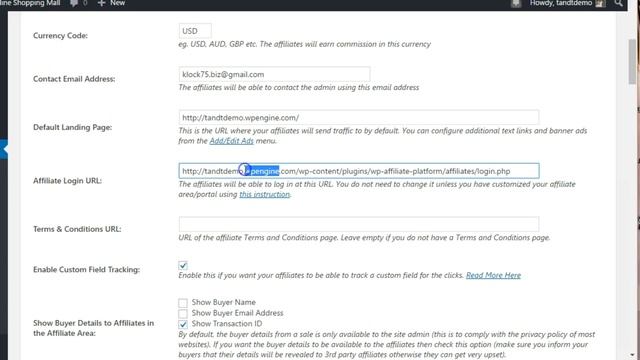Check the Show Buyer Name box

click(183, 302)
